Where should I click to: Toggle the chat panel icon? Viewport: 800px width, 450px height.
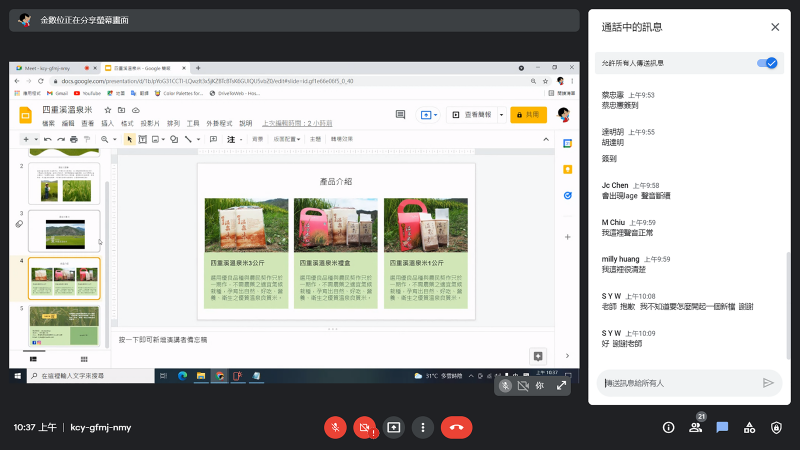(722, 428)
